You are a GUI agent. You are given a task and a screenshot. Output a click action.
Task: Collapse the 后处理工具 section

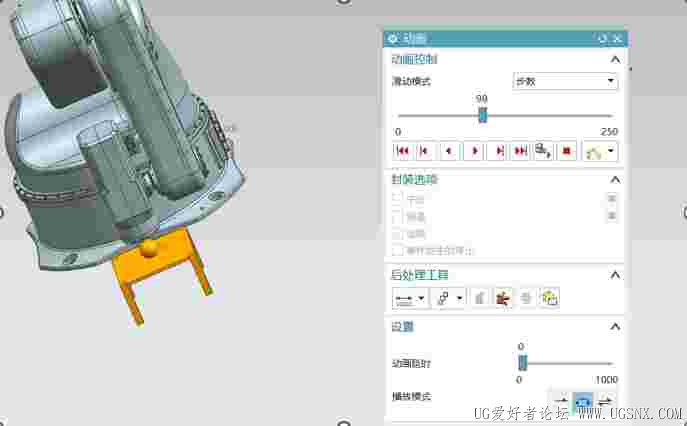click(615, 275)
